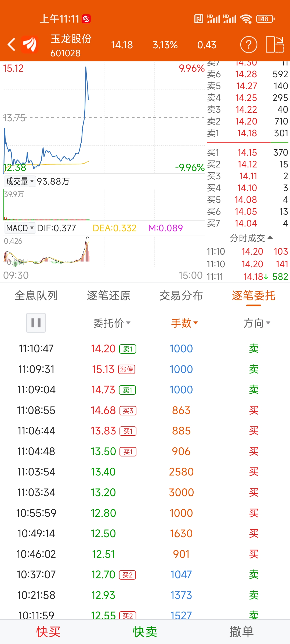
Task: Toggle the 手数 sort filter
Action: coord(184,323)
